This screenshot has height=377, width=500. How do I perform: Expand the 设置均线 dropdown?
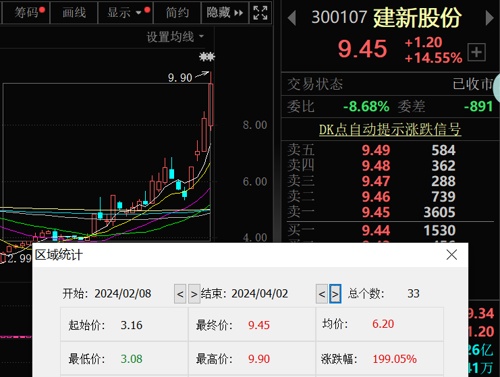pyautogui.click(x=175, y=36)
